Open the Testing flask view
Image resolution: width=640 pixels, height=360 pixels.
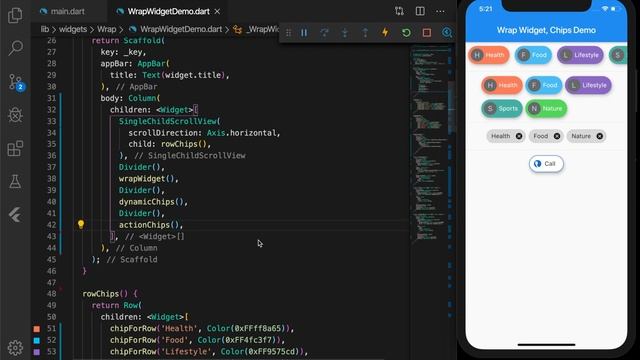coord(15,181)
